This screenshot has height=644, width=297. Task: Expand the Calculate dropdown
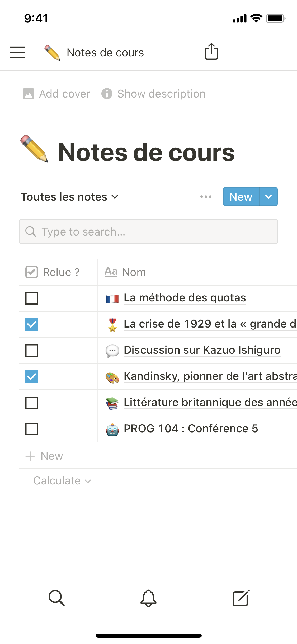62,481
